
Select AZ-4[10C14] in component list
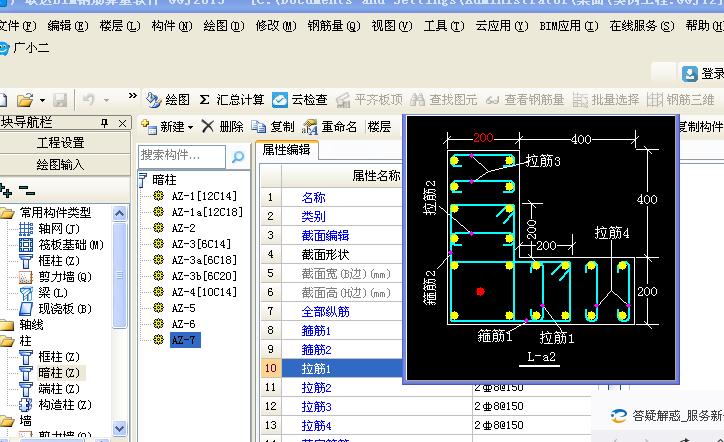click(x=204, y=292)
